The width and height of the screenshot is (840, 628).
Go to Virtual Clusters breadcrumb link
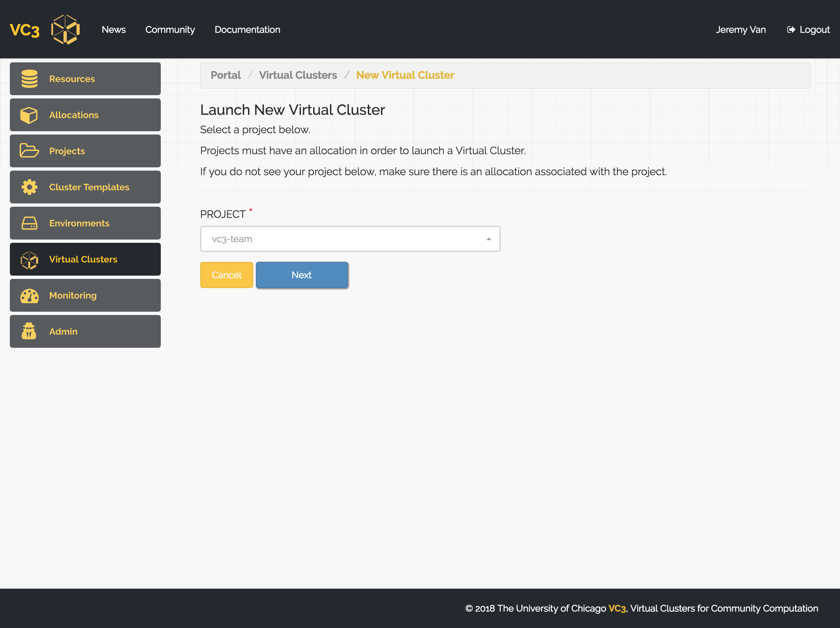tap(298, 75)
